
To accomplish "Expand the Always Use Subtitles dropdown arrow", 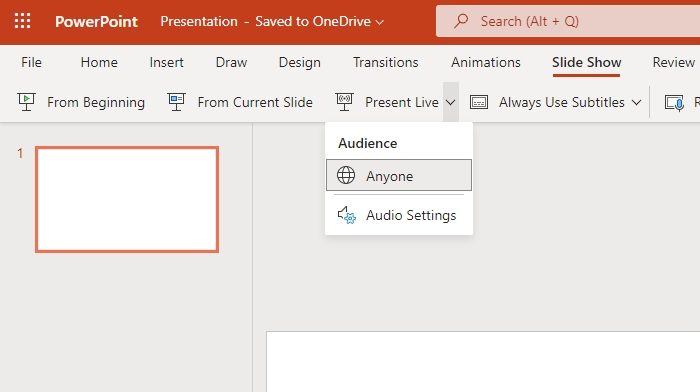I will [x=637, y=103].
